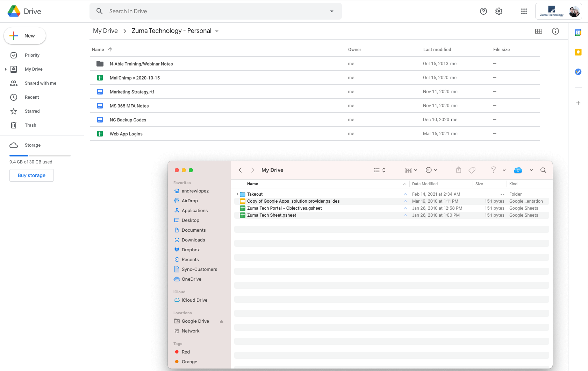Click the Finder share icon
The image size is (588, 371).
coord(459,170)
